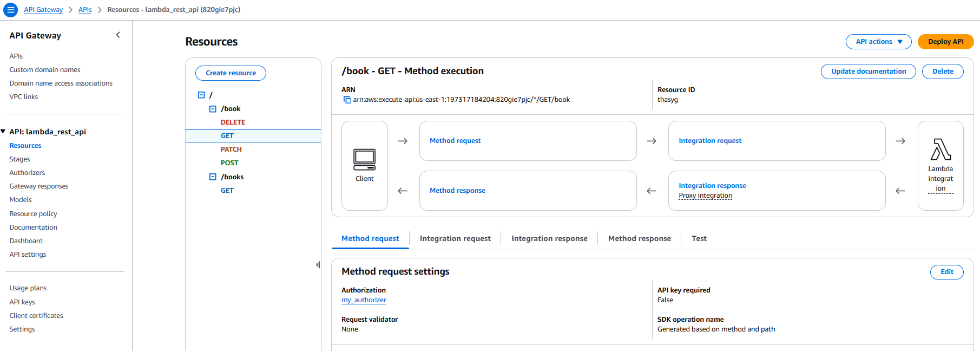Viewport: 980px width, 351px height.
Task: Click the Delete method button
Action: point(943,71)
